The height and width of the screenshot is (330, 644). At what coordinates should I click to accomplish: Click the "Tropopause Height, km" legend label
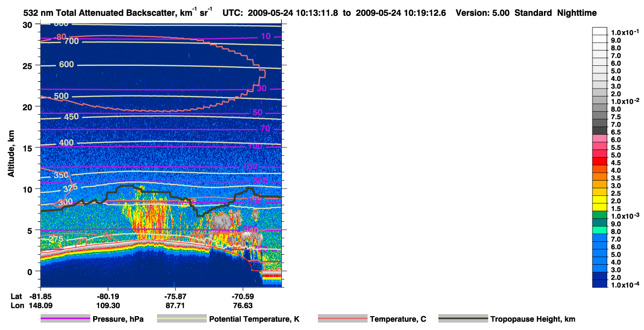tap(533, 319)
